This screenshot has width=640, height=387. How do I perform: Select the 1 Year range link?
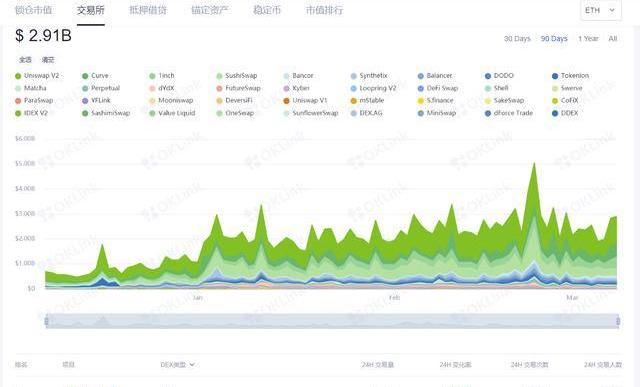588,39
